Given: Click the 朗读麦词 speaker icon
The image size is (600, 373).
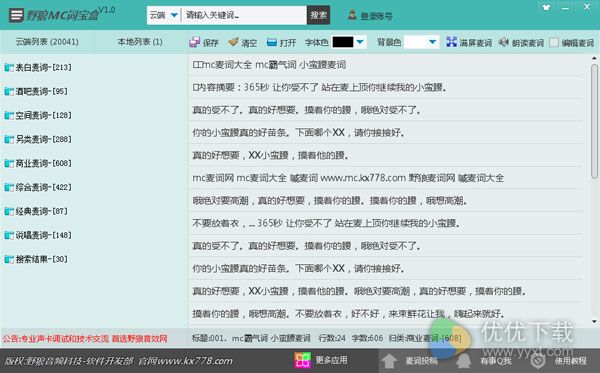Looking at the screenshot, I should coord(504,42).
